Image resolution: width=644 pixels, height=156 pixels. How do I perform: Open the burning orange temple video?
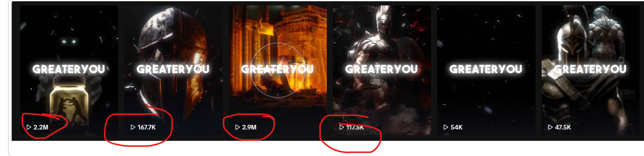click(278, 70)
